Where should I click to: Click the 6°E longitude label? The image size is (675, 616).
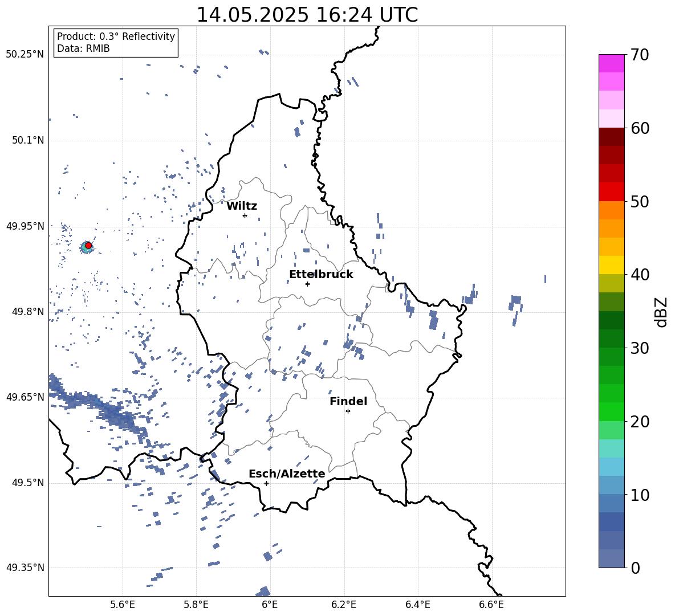pos(270,605)
